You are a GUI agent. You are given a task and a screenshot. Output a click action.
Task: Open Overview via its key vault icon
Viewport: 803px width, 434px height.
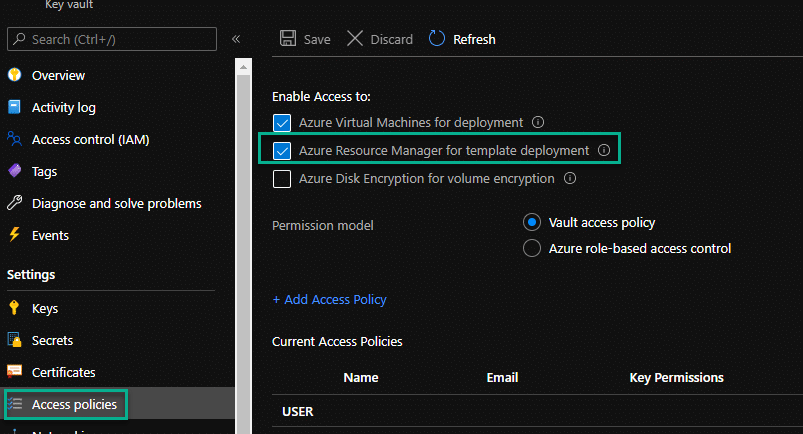[14, 75]
